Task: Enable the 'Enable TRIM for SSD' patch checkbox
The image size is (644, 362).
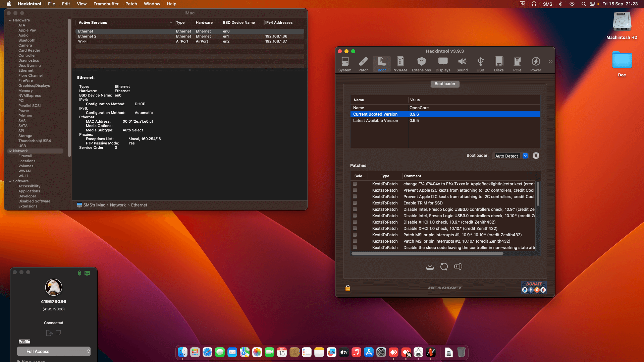Action: 355,203
